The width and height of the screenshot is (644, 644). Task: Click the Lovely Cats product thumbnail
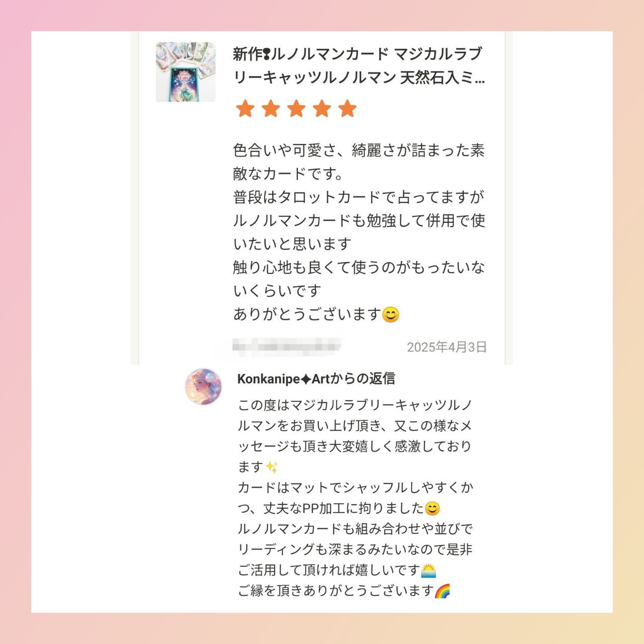coord(186,72)
